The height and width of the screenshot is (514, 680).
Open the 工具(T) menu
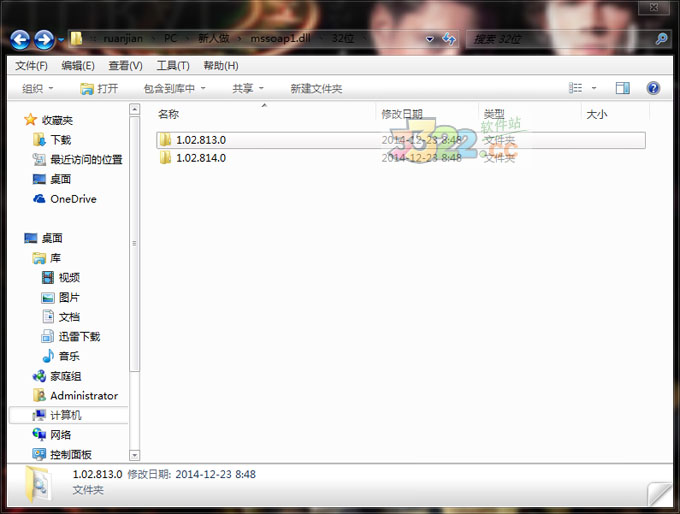pyautogui.click(x=173, y=66)
